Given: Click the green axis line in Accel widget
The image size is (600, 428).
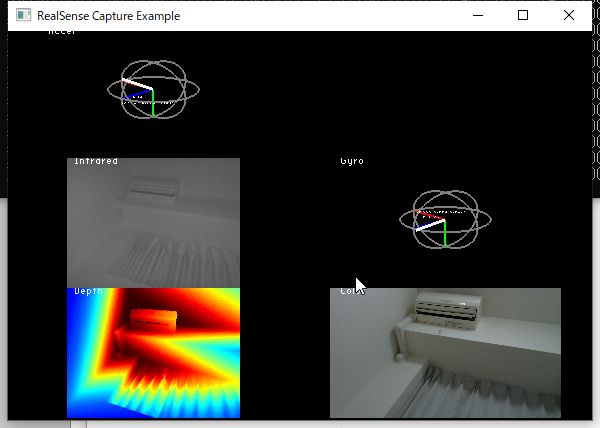Looking at the screenshot, I should (x=153, y=104).
